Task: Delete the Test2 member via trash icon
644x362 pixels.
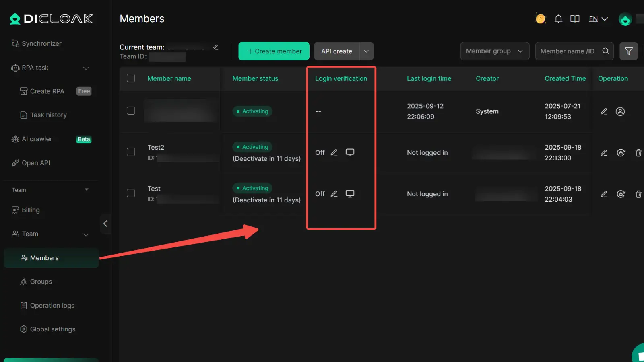Action: click(638, 153)
